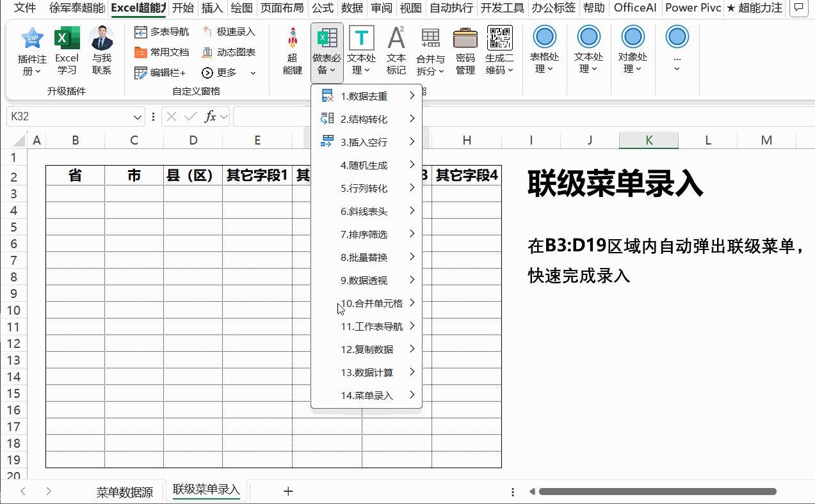Image resolution: width=815 pixels, height=504 pixels.
Task: Click the 生成二维码 QR icon
Action: pyautogui.click(x=499, y=38)
